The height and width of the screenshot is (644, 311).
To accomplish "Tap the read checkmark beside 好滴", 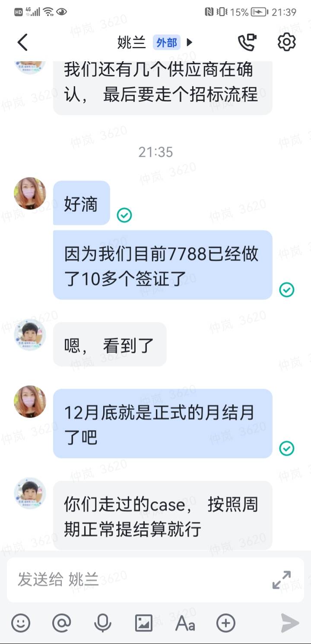I will tap(124, 215).
